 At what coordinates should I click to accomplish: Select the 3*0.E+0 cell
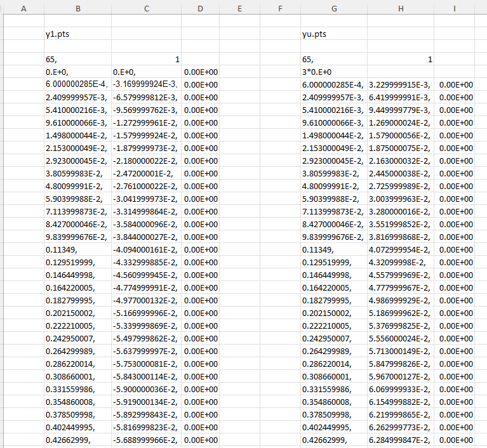[x=334, y=72]
